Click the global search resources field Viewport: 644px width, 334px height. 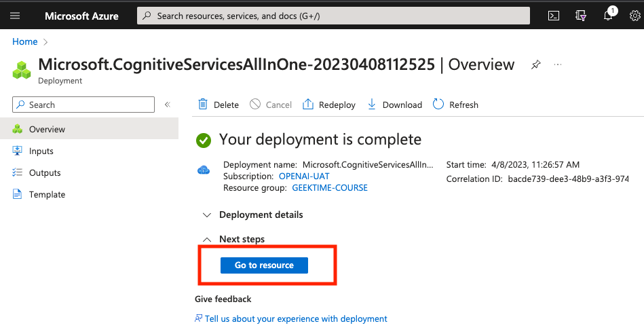333,16
